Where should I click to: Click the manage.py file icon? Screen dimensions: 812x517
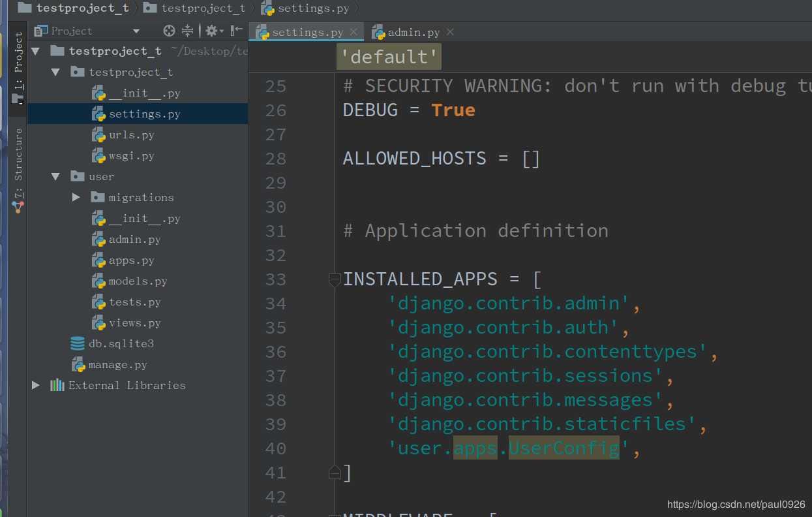pyautogui.click(x=78, y=364)
